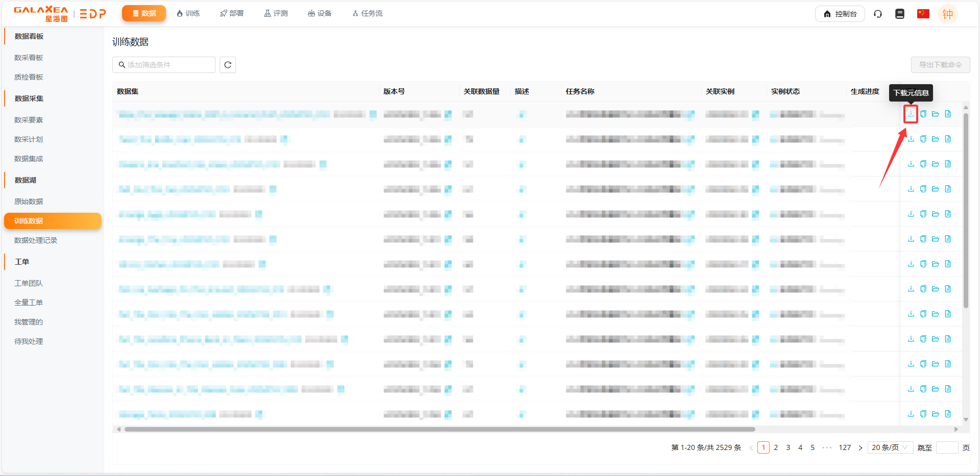Go to page 3 in pagination
The image size is (980, 476).
788,447
